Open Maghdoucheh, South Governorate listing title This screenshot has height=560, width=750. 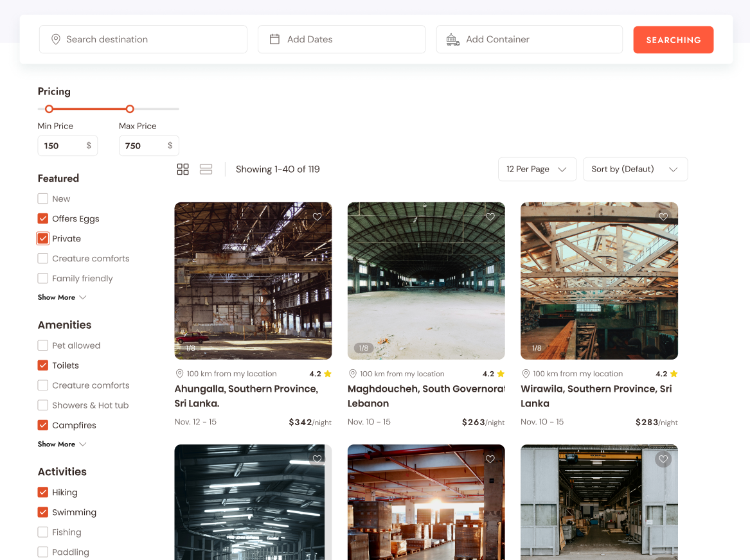tap(426, 396)
